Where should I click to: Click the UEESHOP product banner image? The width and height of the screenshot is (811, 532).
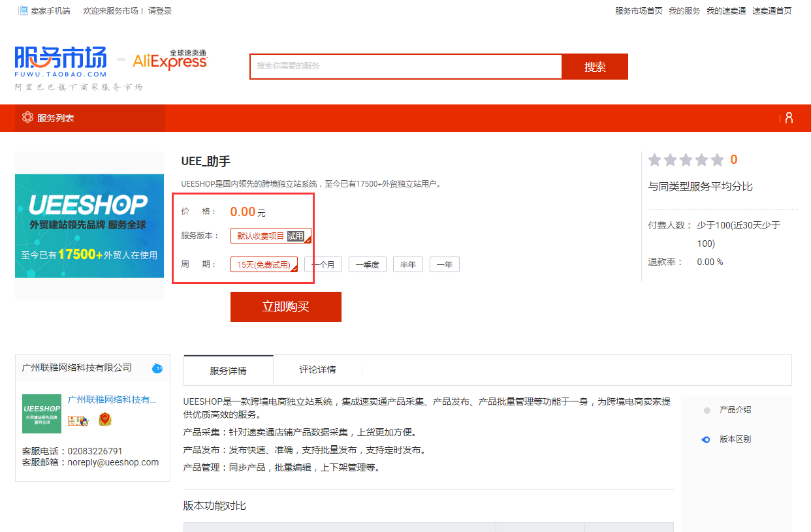pos(89,226)
